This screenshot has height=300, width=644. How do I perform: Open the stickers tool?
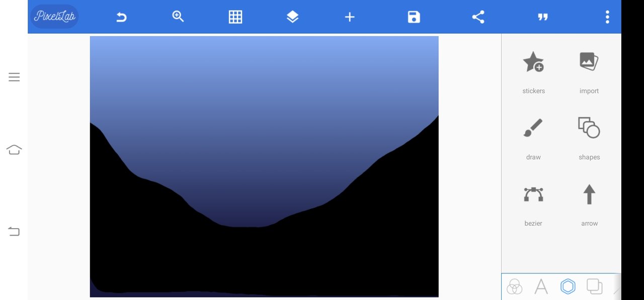point(533,62)
